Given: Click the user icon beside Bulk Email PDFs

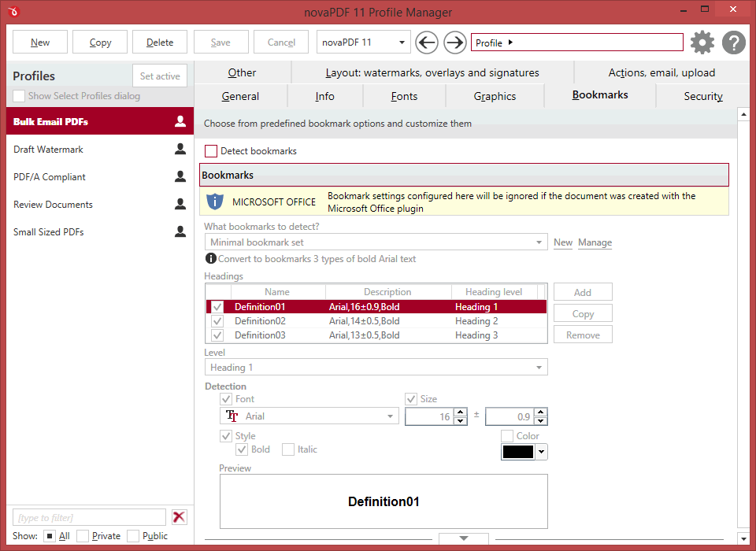Looking at the screenshot, I should pos(180,121).
